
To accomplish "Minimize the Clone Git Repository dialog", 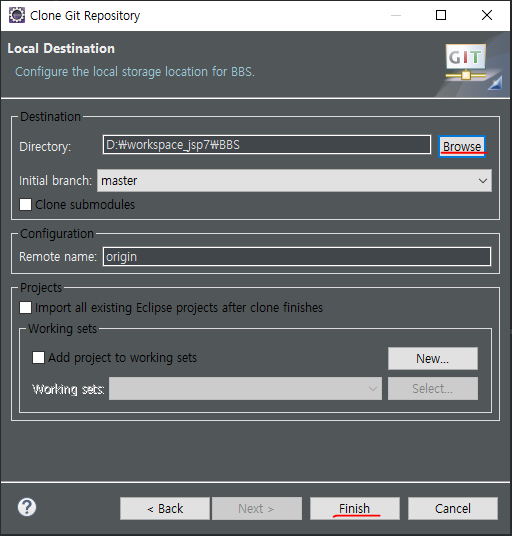I will [x=396, y=15].
